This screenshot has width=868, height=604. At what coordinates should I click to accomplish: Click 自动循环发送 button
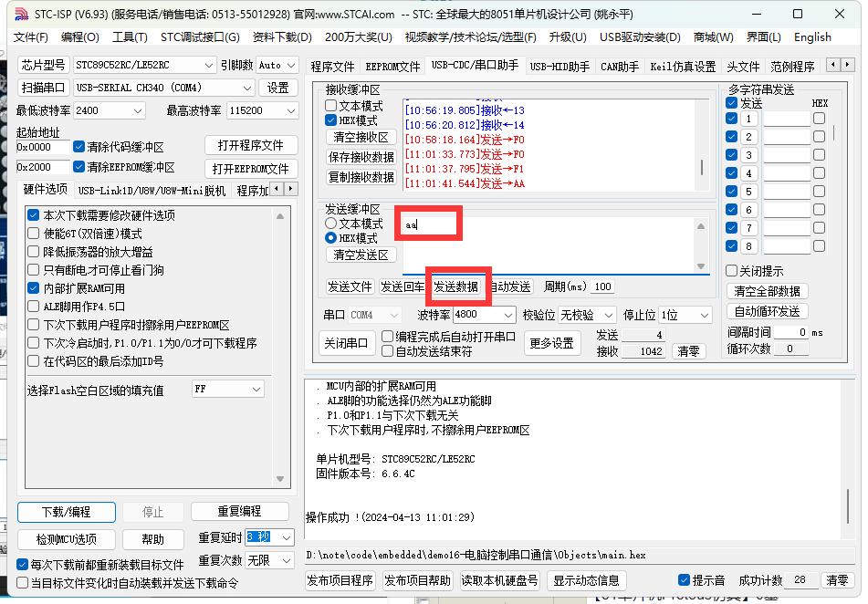point(767,312)
